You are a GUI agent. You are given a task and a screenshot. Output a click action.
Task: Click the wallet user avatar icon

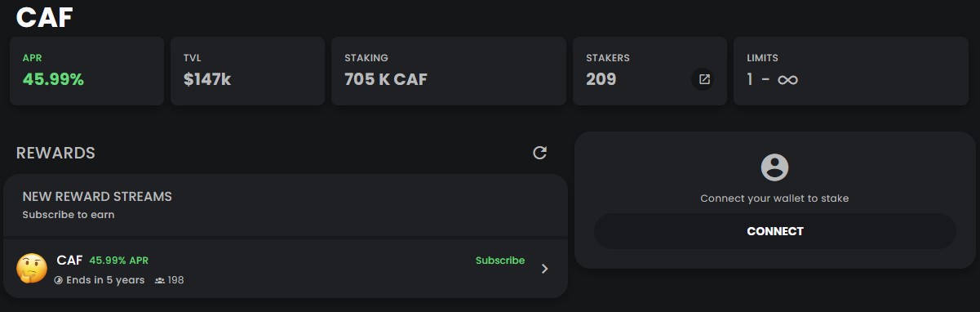(x=774, y=167)
